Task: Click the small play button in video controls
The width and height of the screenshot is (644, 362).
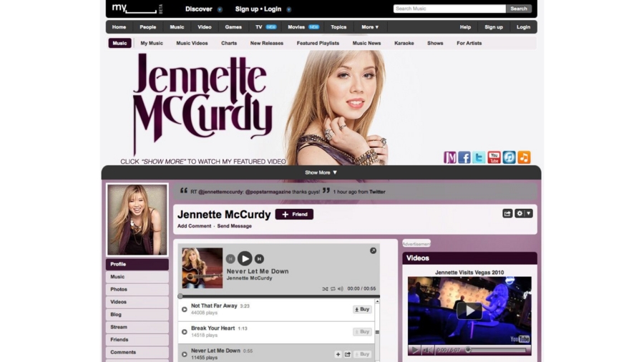Action: coord(415,350)
